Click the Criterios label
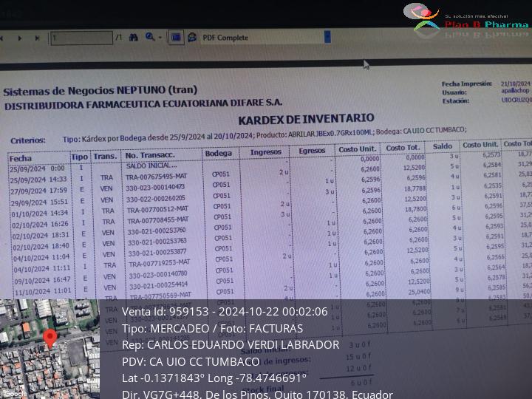This screenshot has height=399, width=532. coord(28,140)
